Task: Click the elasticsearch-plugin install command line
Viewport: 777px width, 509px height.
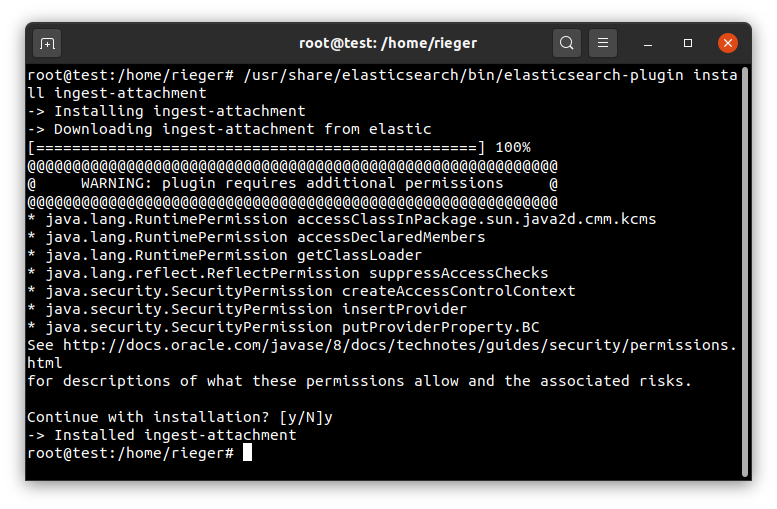Action: pos(382,84)
